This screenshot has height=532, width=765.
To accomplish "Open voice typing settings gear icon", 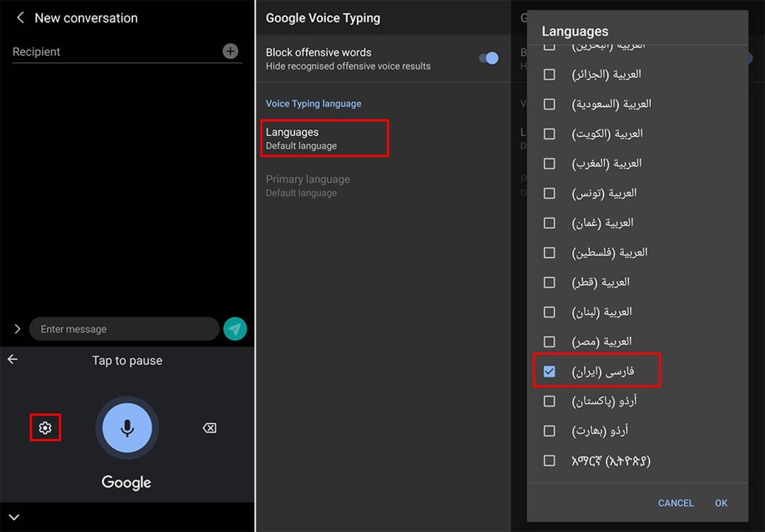I will click(x=45, y=428).
